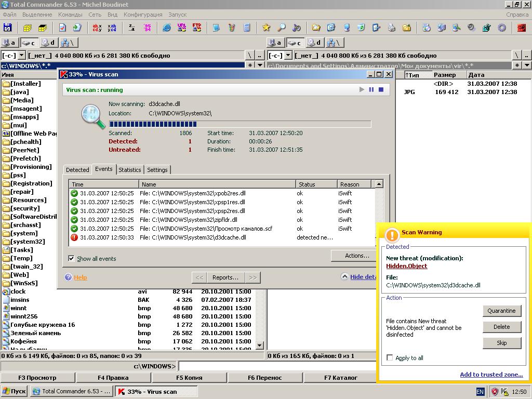The height and width of the screenshot is (399, 532).
Task: Toggle the Show all events checkbox
Action: point(71,258)
